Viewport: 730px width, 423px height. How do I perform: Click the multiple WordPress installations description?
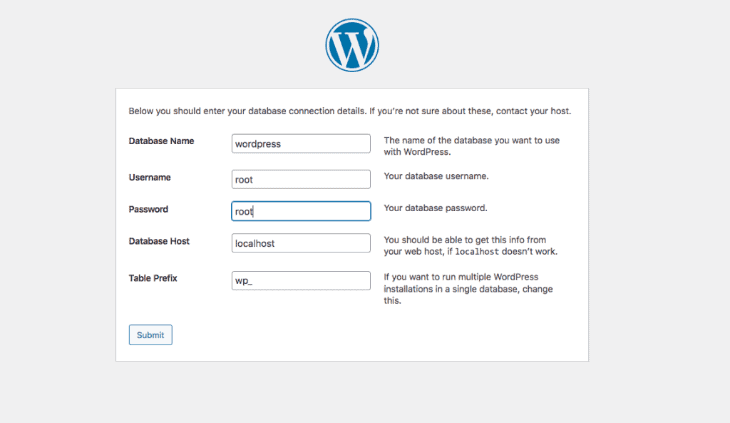470,288
